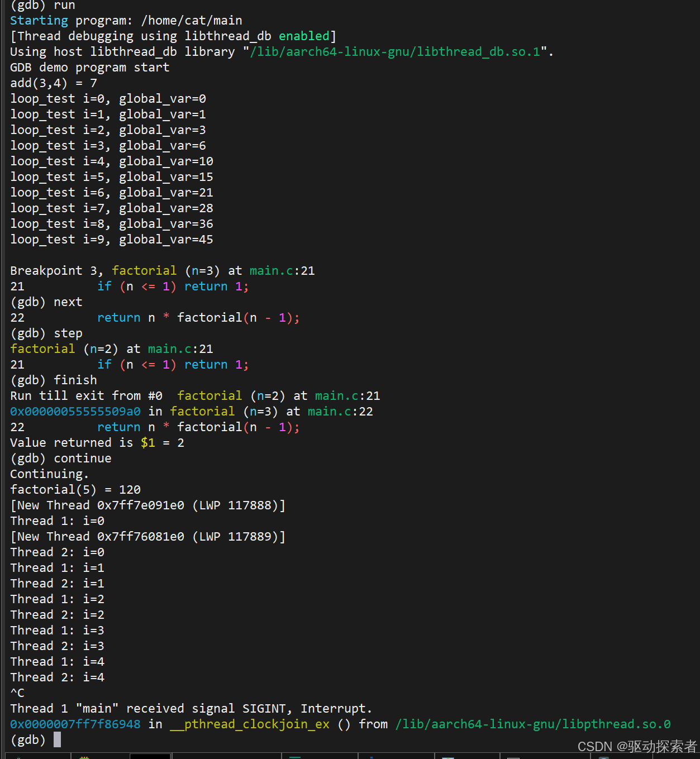Click "factorial (n=2) at main.c:21" line
The height and width of the screenshot is (759, 700).
click(112, 349)
